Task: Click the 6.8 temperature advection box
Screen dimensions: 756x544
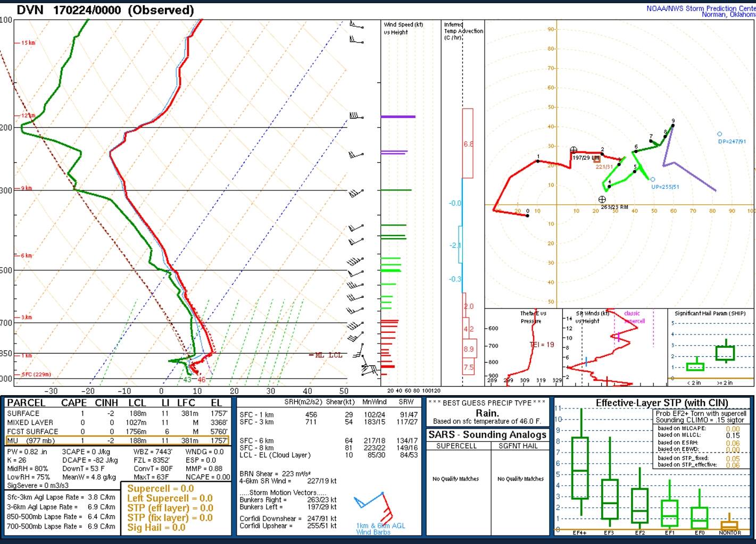Action: [468, 144]
